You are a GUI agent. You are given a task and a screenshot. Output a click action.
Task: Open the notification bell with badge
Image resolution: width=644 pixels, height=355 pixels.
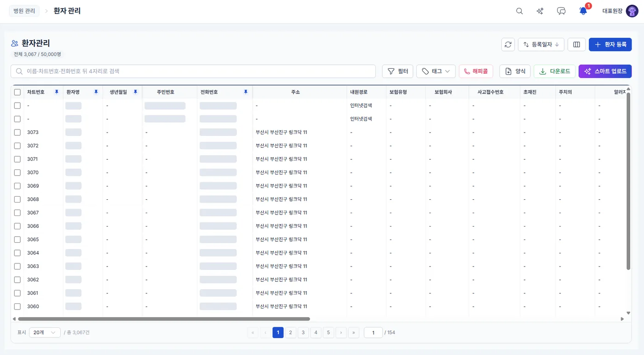click(583, 11)
